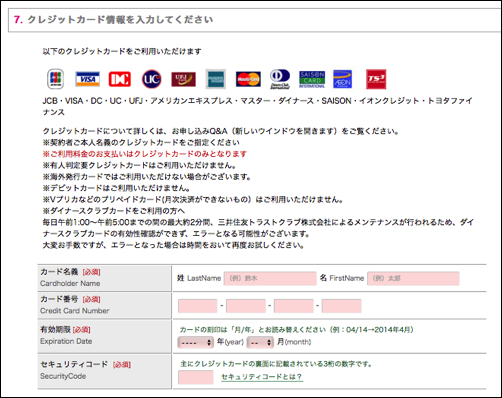Click the JCB card logo
Image resolution: width=502 pixels, height=398 pixels.
point(56,79)
